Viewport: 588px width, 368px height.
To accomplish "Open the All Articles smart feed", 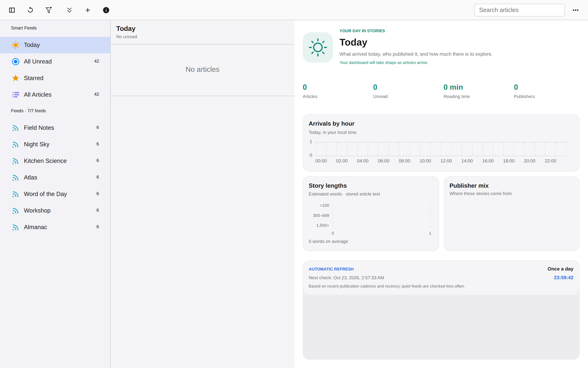I will [55, 95].
